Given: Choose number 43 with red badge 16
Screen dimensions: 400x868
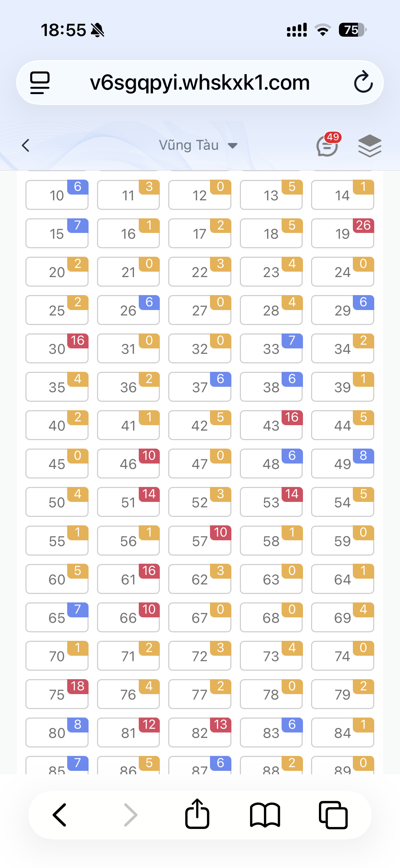Looking at the screenshot, I should pos(271,425).
